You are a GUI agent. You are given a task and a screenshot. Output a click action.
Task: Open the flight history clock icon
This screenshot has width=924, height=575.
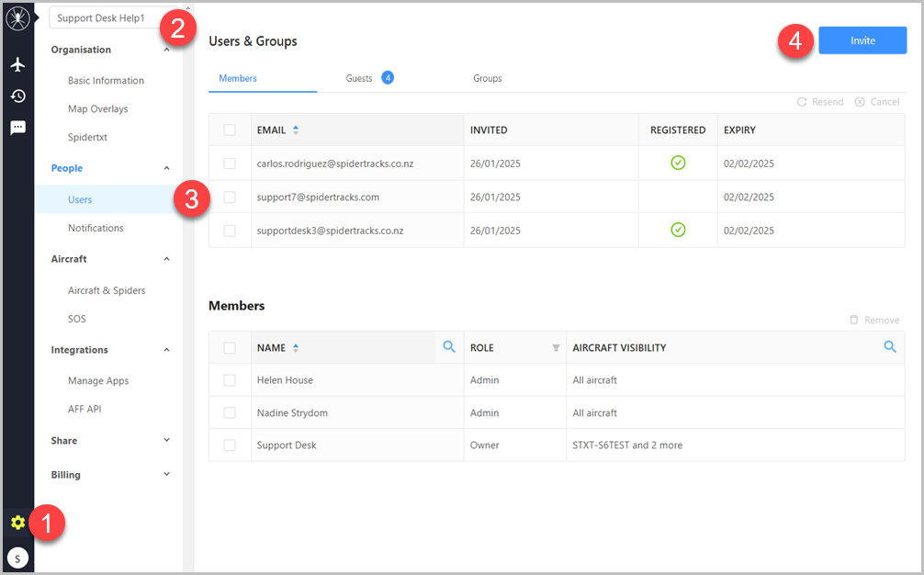pyautogui.click(x=17, y=96)
